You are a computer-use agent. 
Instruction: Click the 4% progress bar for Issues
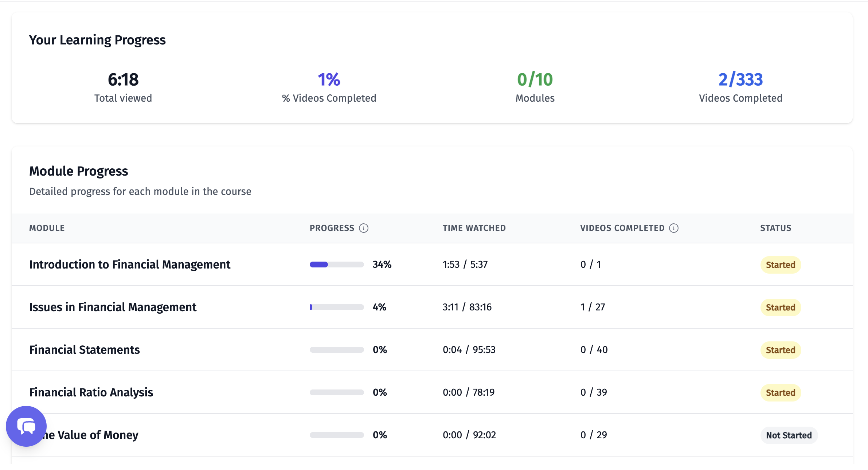pos(336,307)
